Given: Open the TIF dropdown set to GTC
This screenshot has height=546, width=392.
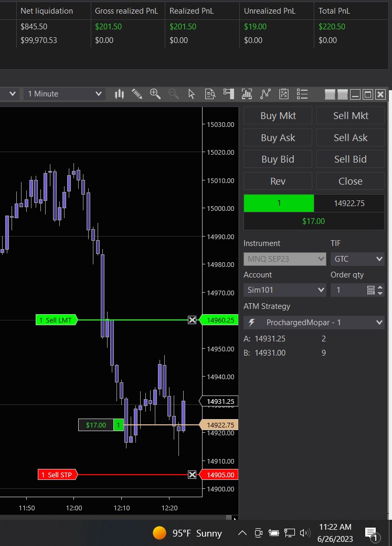Looking at the screenshot, I should [357, 259].
